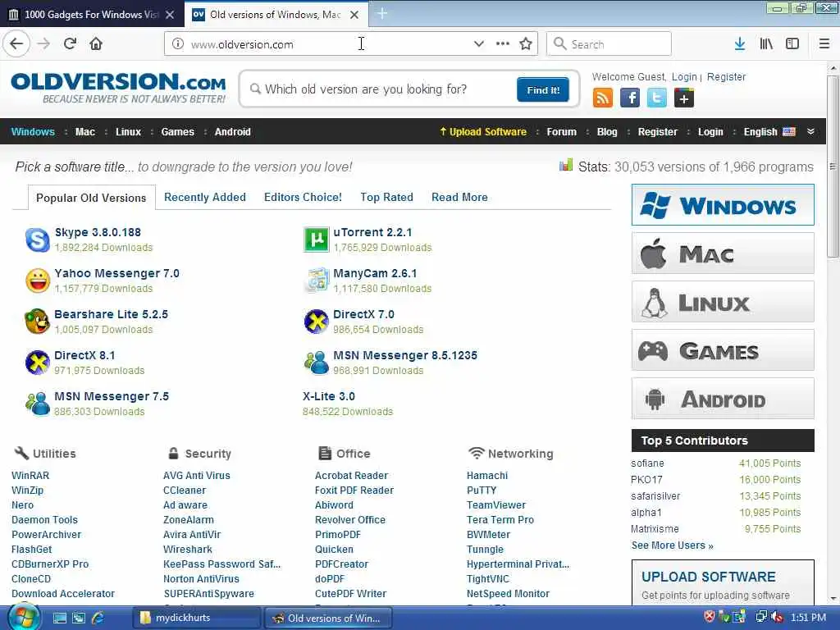Select Mac in the black nav bar
Viewport: 840px width, 630px height.
pos(85,132)
